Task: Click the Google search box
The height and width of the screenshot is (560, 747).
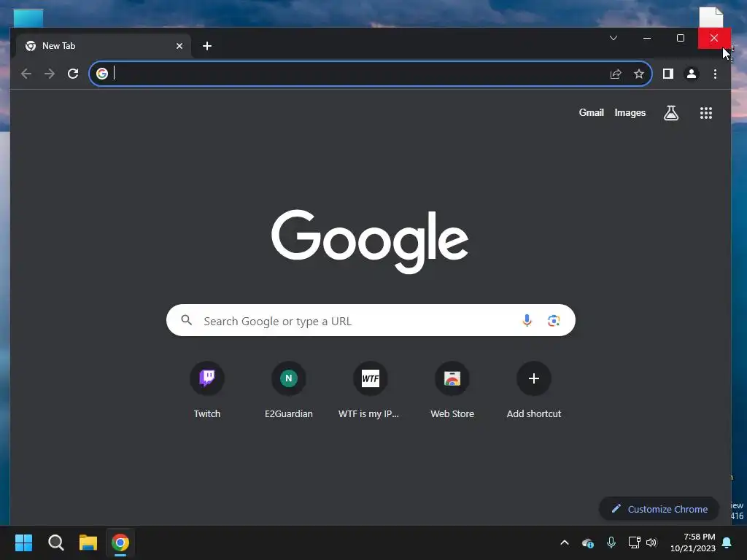Action: 371,321
